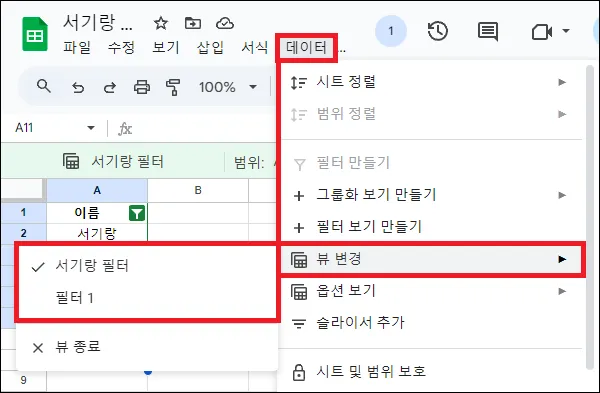Viewport: 600px width, 393px height.
Task: Select column B header
Action: (198, 190)
